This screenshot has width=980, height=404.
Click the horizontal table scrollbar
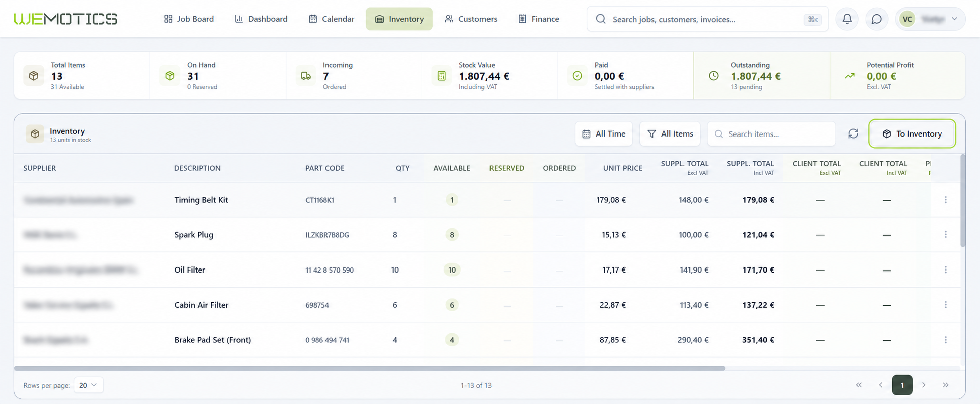click(370, 368)
